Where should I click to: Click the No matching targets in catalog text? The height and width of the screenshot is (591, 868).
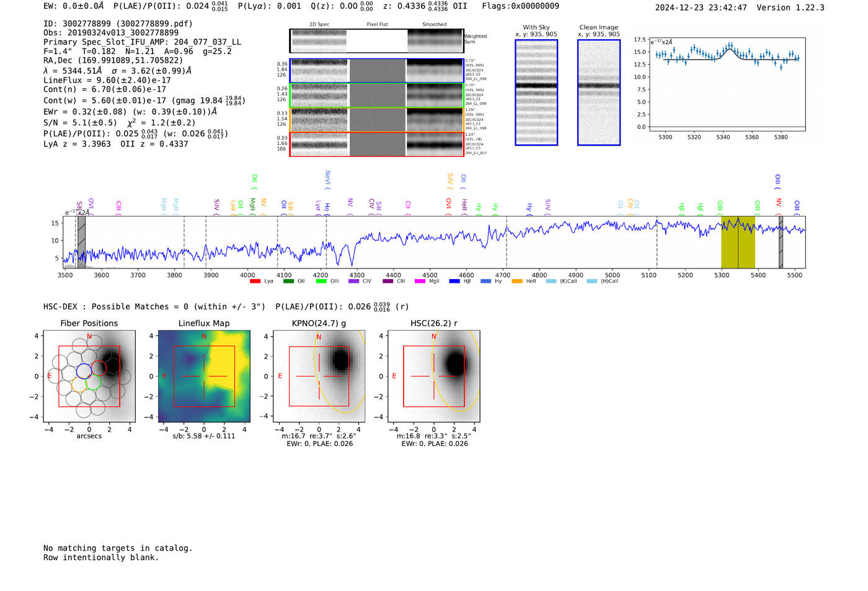(118, 548)
